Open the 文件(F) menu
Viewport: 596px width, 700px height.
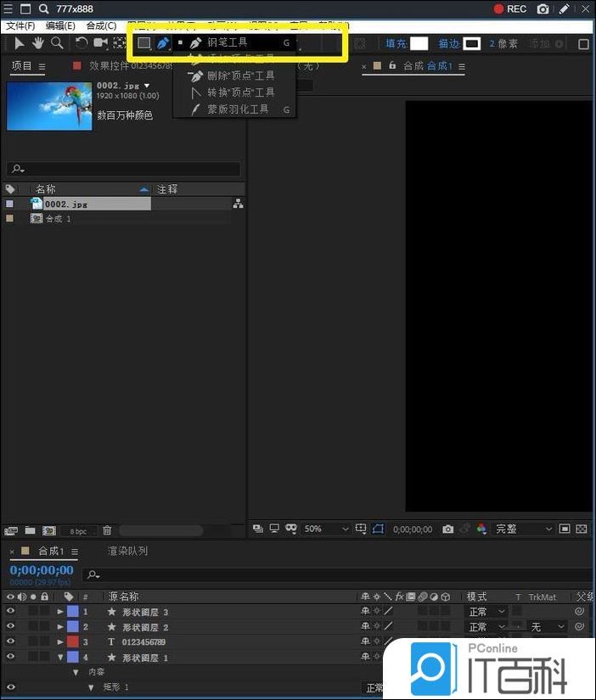pos(20,26)
